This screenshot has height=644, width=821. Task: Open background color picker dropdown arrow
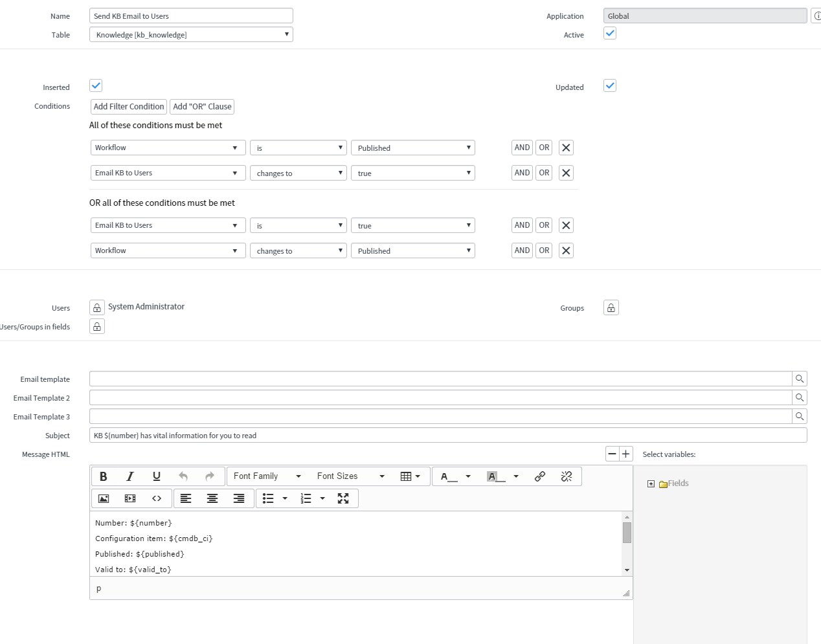516,476
